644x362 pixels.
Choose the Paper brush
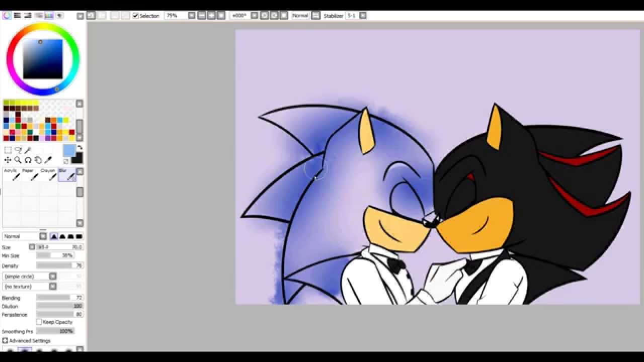click(30, 174)
